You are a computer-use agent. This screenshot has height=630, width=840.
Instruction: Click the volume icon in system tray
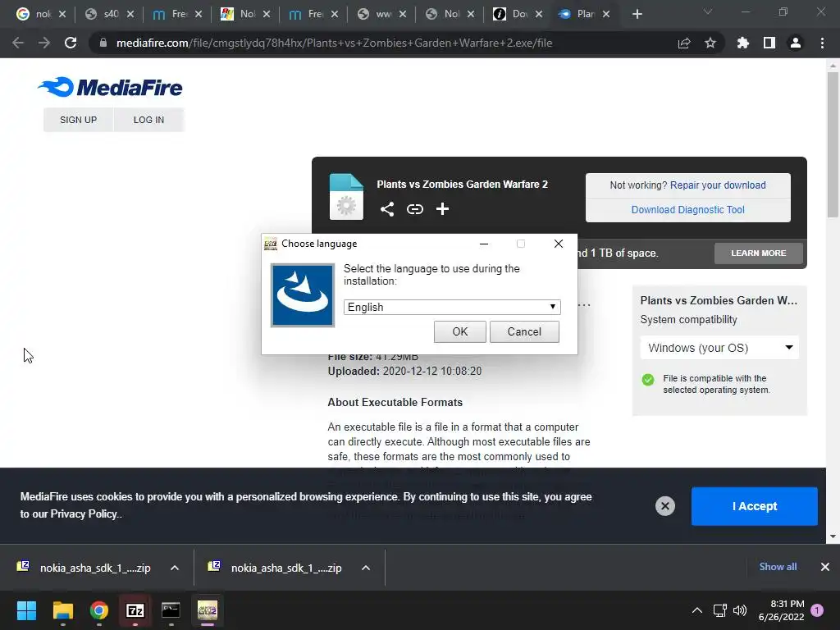pyautogui.click(x=740, y=610)
